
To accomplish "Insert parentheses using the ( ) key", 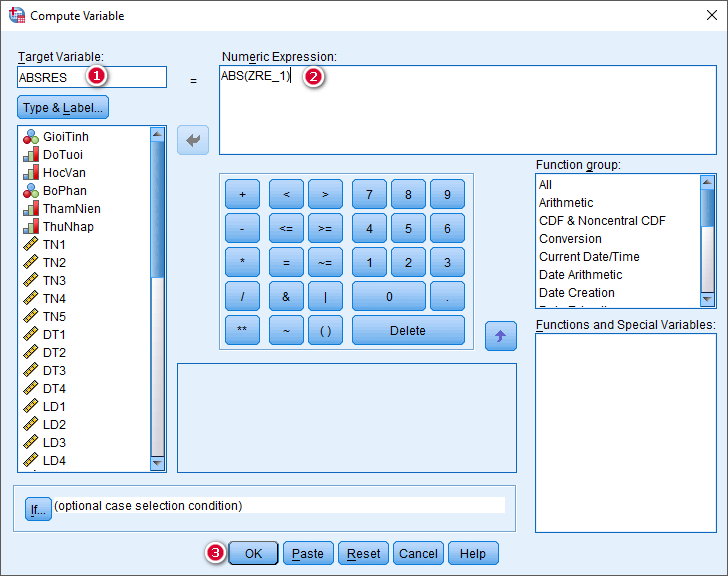I will (x=325, y=331).
